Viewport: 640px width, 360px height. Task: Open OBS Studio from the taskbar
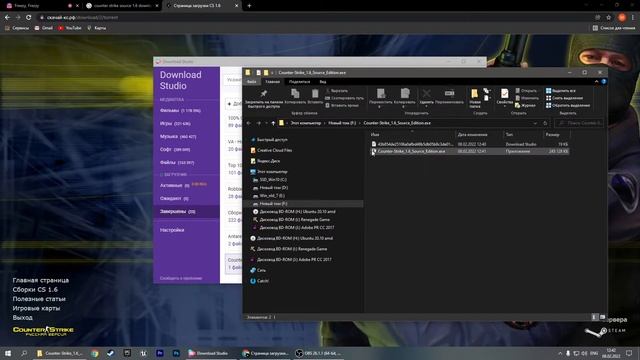(318, 353)
